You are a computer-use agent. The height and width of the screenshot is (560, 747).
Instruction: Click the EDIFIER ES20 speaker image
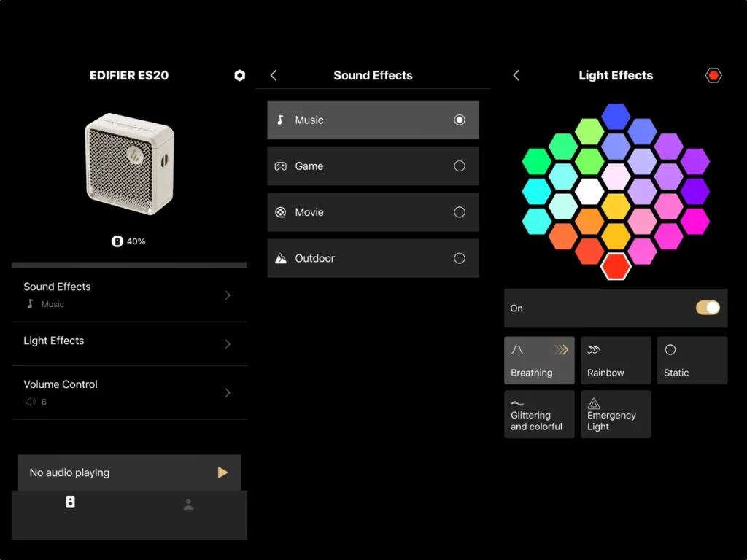pyautogui.click(x=129, y=164)
